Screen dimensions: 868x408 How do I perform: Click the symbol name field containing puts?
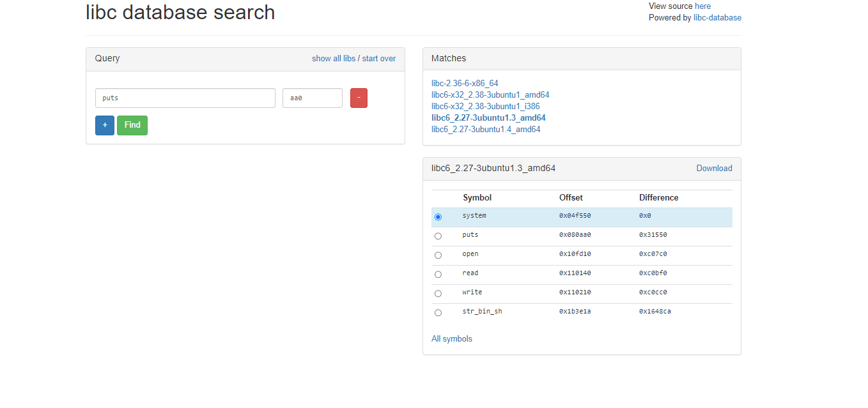pos(185,98)
